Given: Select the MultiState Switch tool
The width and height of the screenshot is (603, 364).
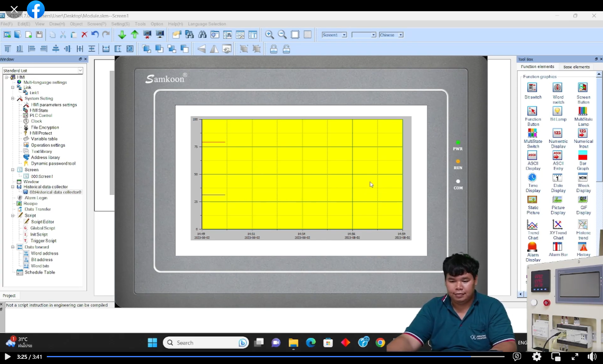Looking at the screenshot, I should tap(533, 138).
